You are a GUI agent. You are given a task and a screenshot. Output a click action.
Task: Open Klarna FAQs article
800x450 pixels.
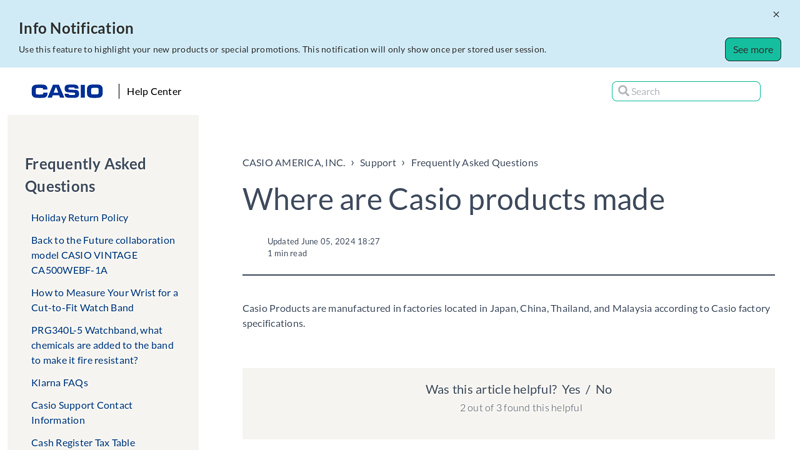[x=59, y=383]
